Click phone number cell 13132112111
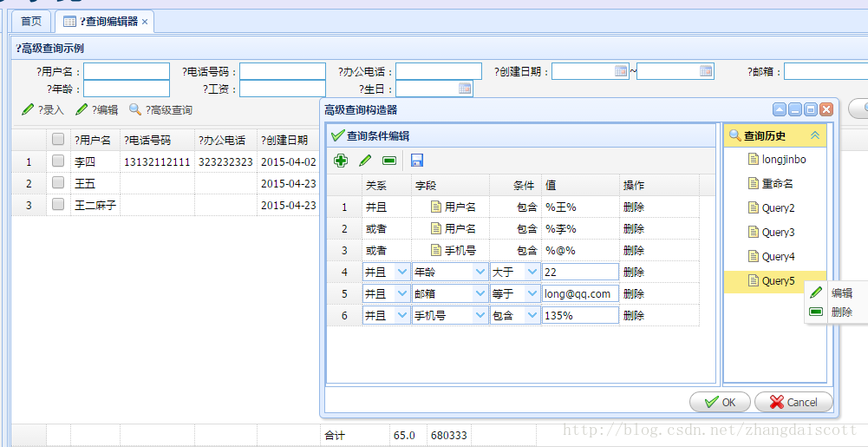The height and width of the screenshot is (447, 868). (x=157, y=161)
